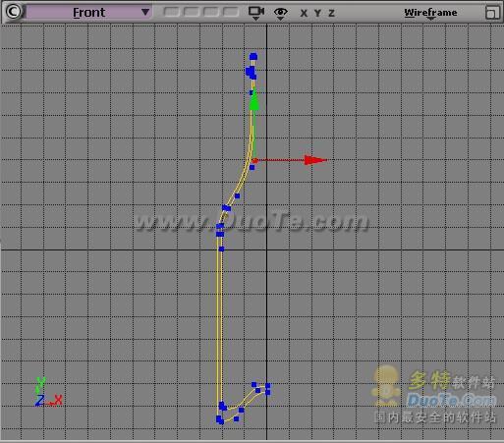Toggle the X axis button
The image size is (504, 443).
304,13
